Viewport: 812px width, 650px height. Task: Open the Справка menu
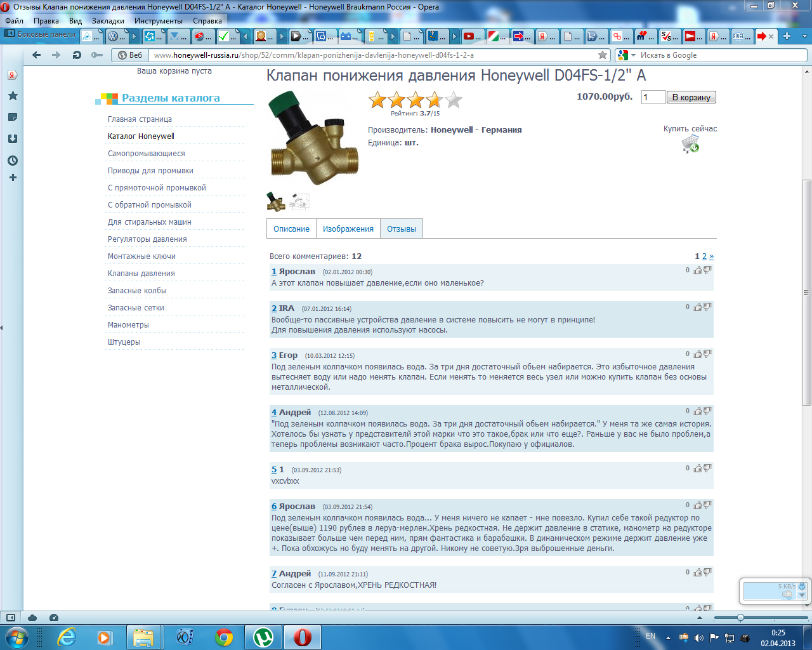pyautogui.click(x=207, y=21)
